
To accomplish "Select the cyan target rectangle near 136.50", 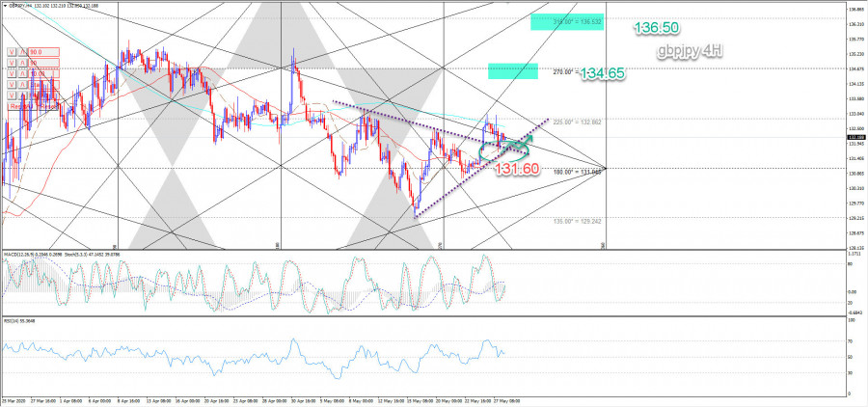I will [x=566, y=22].
